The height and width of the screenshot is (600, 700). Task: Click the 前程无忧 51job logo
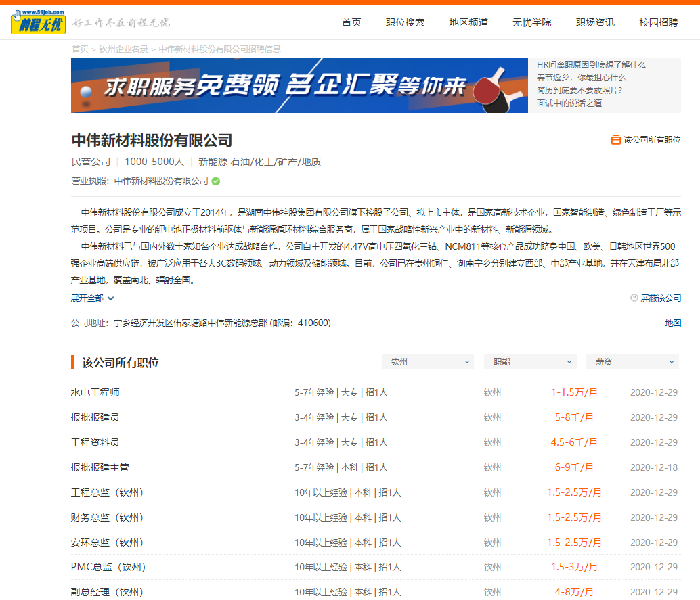click(x=39, y=22)
